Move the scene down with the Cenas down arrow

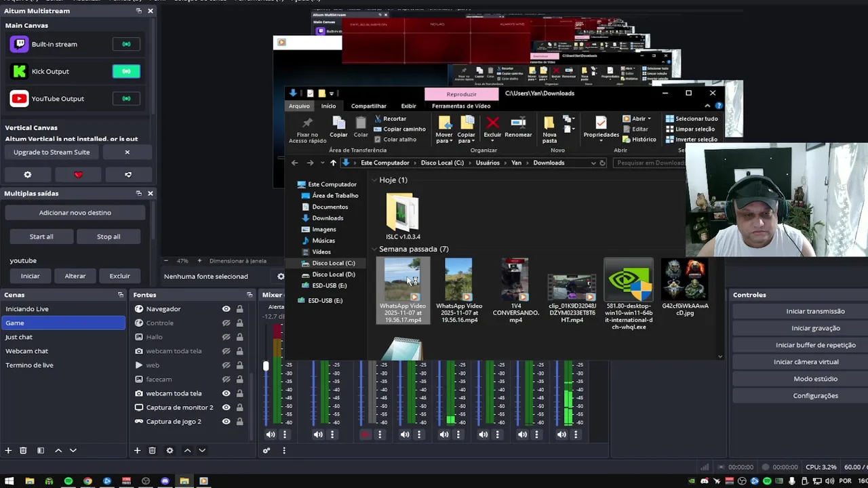click(73, 450)
